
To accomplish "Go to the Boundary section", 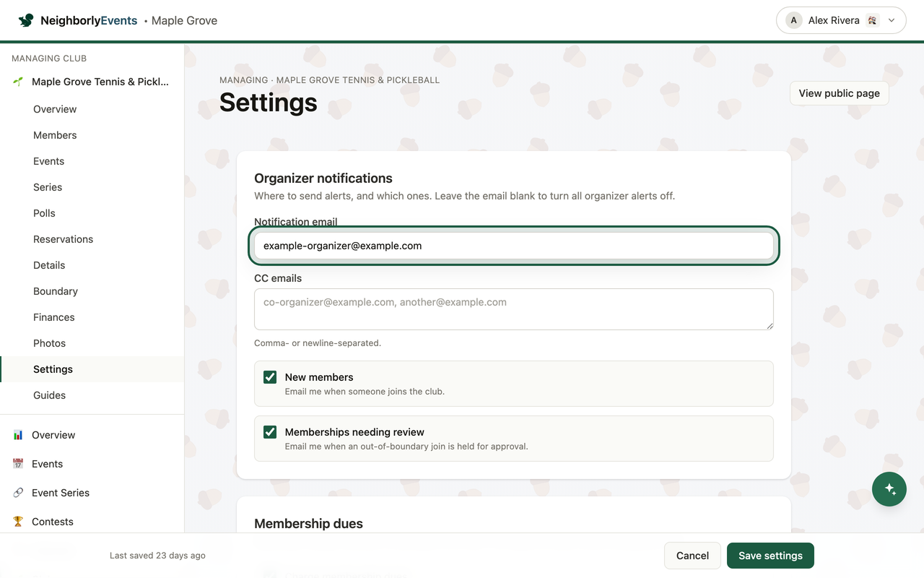I will point(56,291).
